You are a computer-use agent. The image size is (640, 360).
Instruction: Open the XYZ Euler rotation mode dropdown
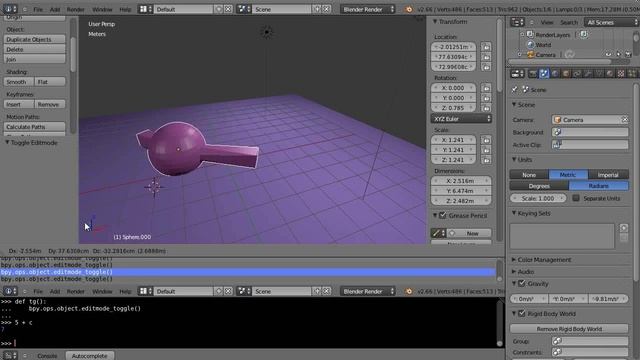pyautogui.click(x=461, y=119)
